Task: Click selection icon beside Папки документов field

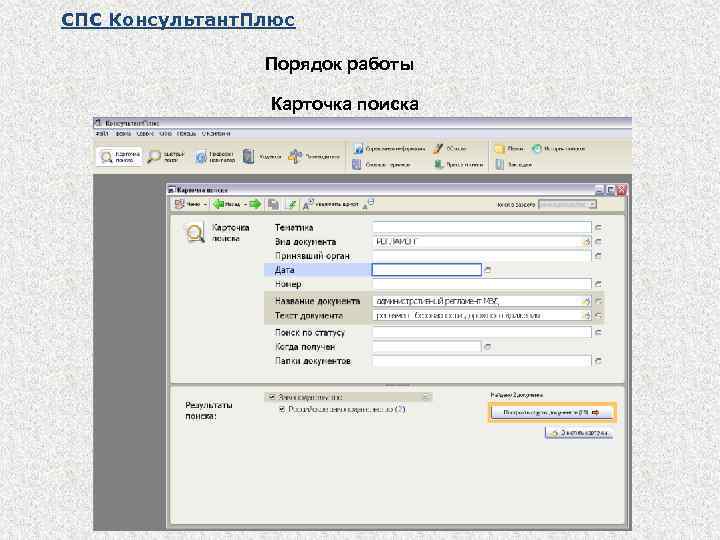Action: click(598, 361)
